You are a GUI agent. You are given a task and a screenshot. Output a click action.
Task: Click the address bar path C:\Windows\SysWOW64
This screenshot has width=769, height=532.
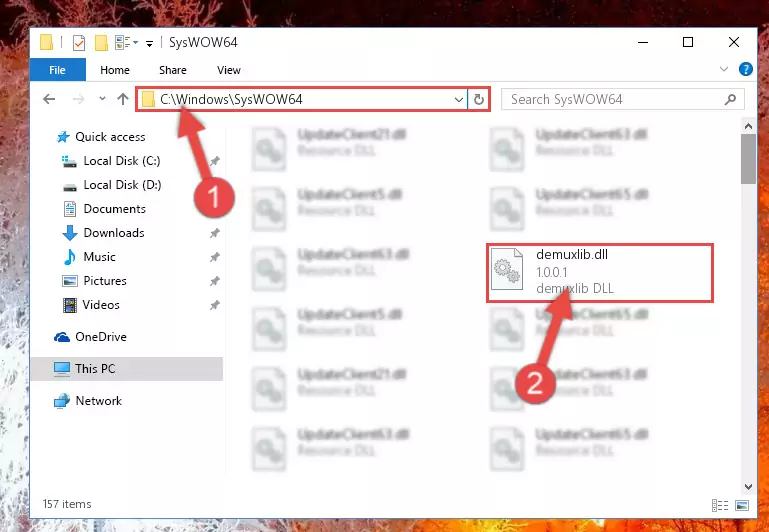point(231,100)
